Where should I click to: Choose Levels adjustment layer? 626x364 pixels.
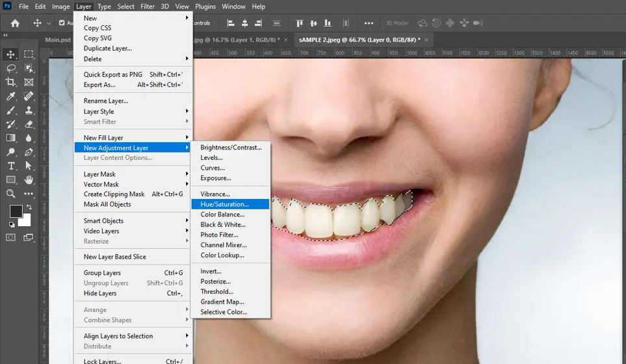click(x=230, y=158)
